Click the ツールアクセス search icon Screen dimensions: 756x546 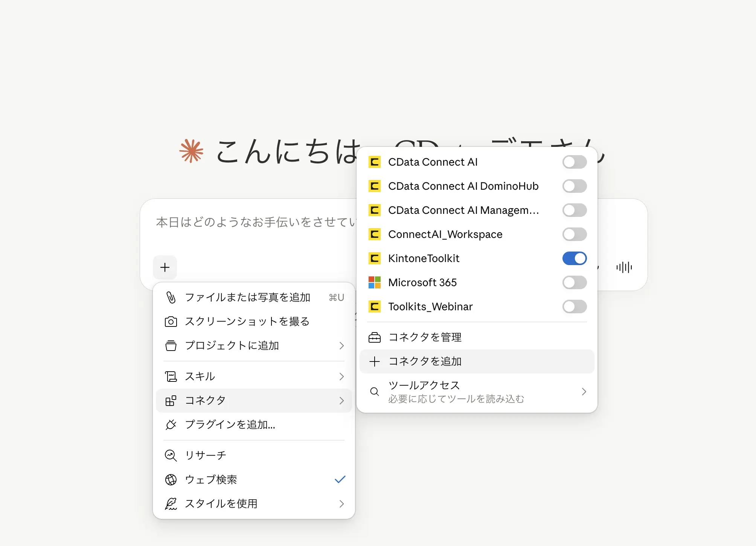(x=375, y=392)
